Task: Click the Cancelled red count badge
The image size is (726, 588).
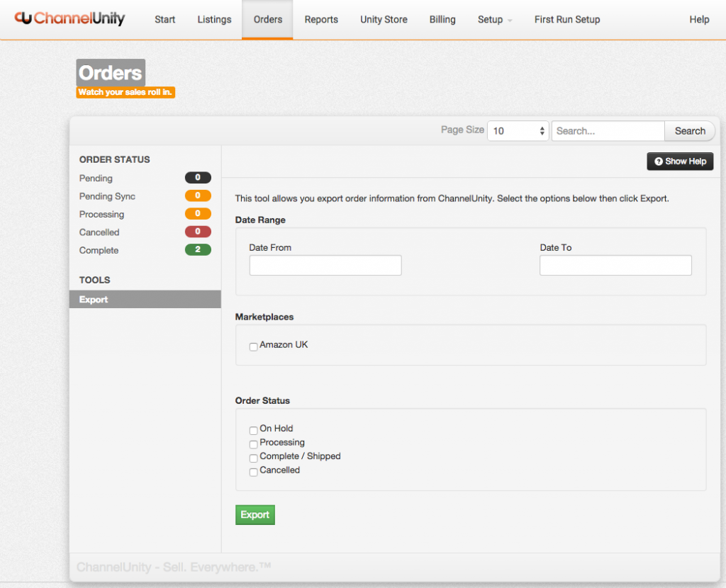Action: (x=198, y=232)
